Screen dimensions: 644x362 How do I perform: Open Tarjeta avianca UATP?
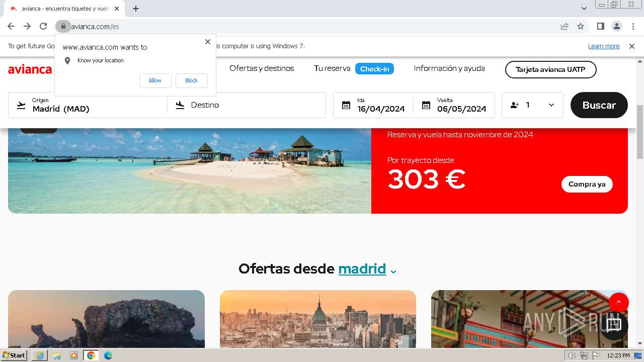[550, 70]
